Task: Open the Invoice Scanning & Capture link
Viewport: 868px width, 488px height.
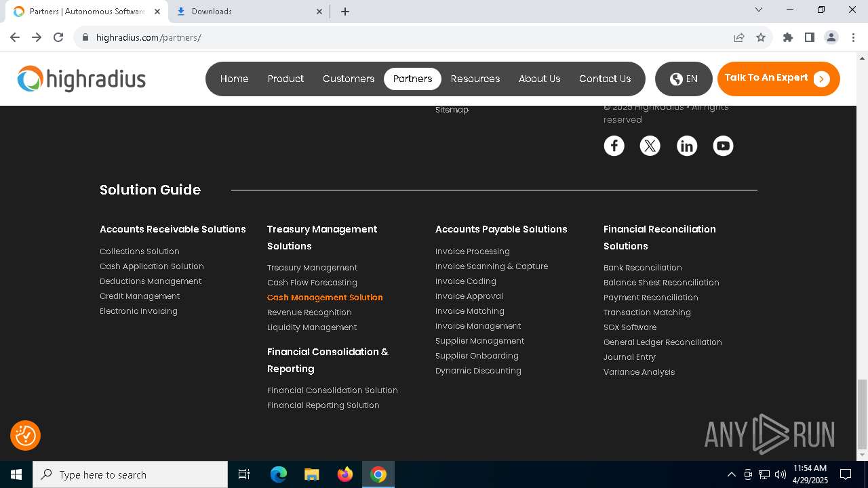Action: click(492, 266)
